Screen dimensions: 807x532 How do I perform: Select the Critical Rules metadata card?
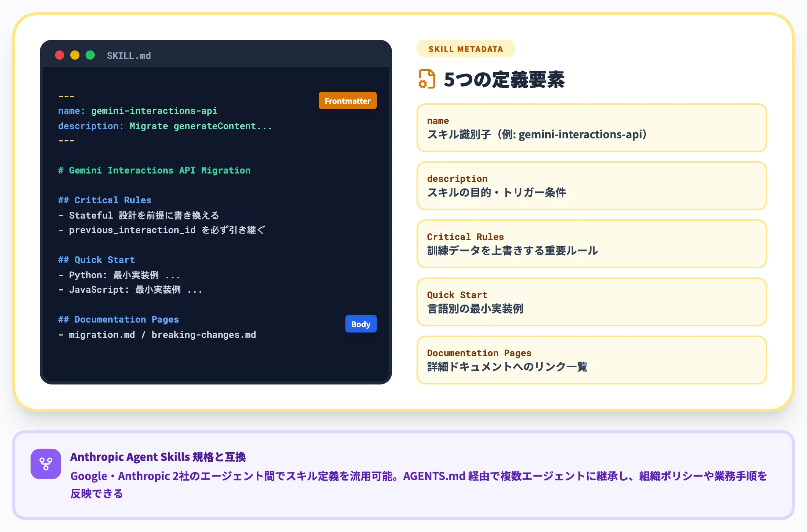591,244
